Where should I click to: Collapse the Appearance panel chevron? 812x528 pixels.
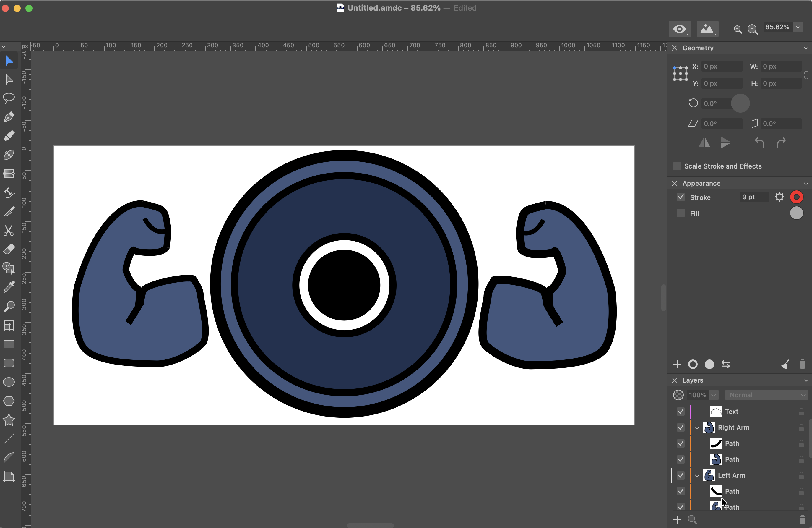(806, 183)
